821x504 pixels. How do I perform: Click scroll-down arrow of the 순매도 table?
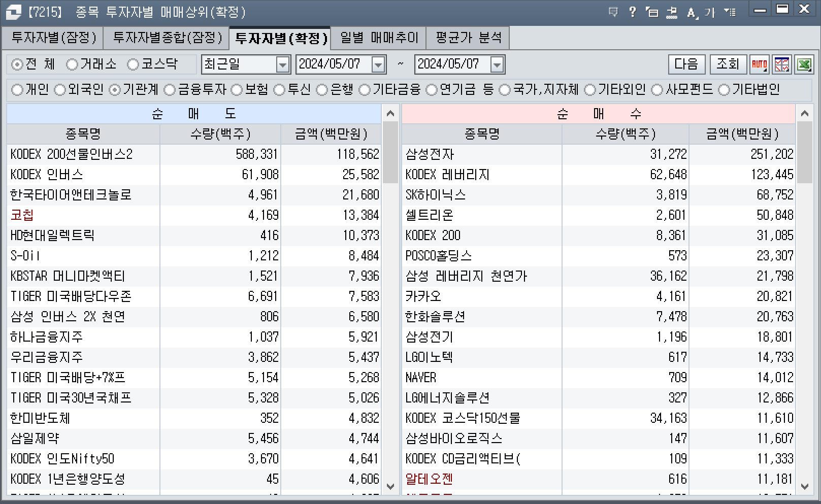pyautogui.click(x=390, y=486)
